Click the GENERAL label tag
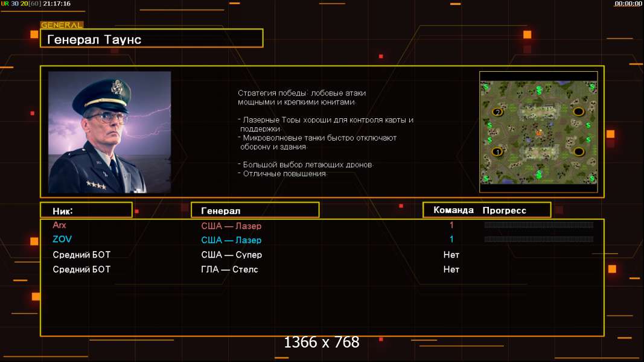Image resolution: width=644 pixels, height=362 pixels. 62,25
